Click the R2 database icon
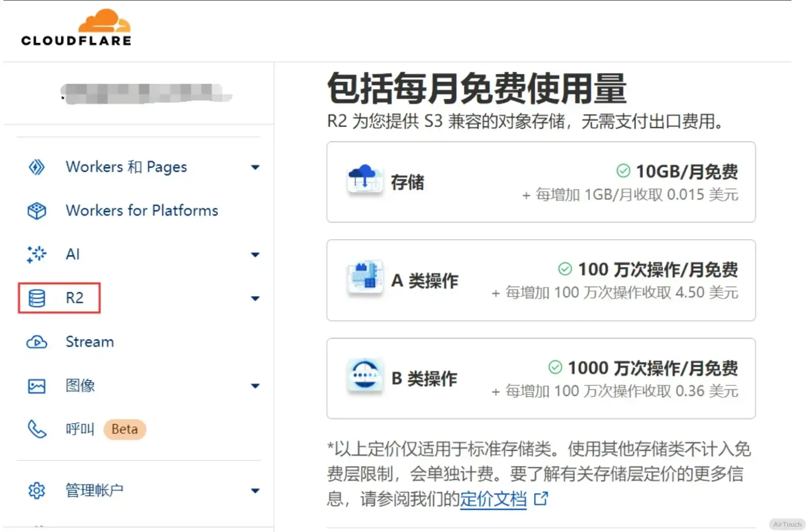This screenshot has width=807, height=532. click(37, 298)
